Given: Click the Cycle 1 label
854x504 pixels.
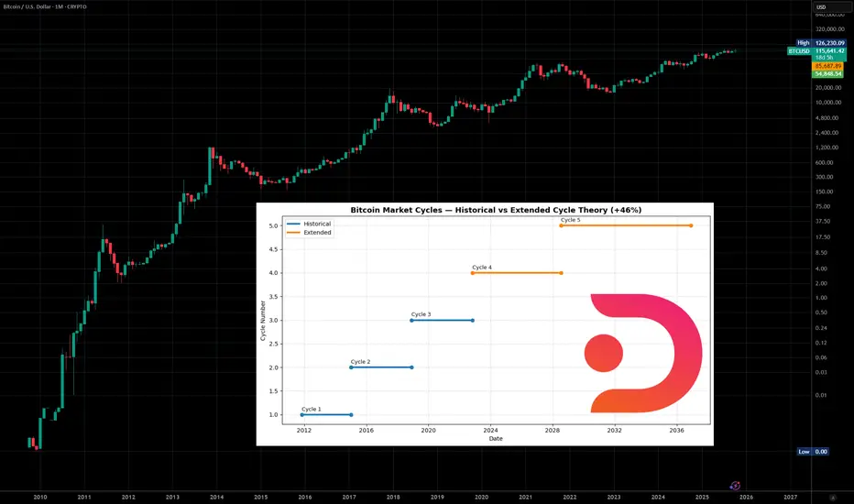Looking at the screenshot, I should coord(312,410).
